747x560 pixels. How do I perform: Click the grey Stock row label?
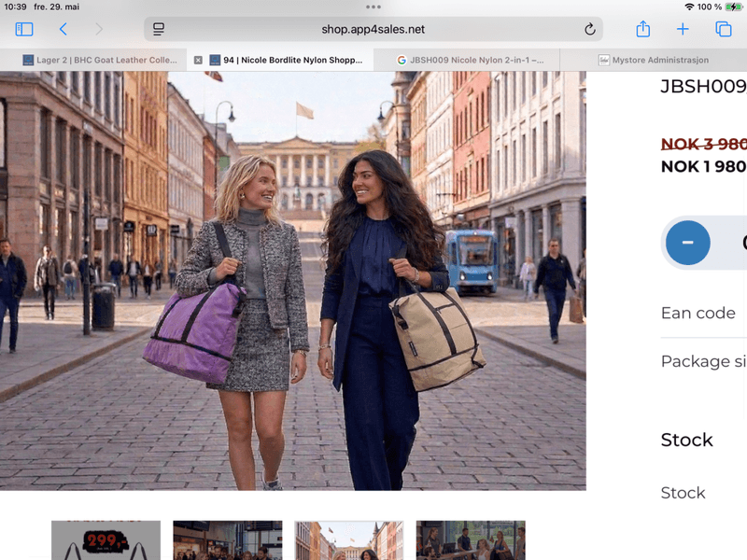[x=683, y=493]
